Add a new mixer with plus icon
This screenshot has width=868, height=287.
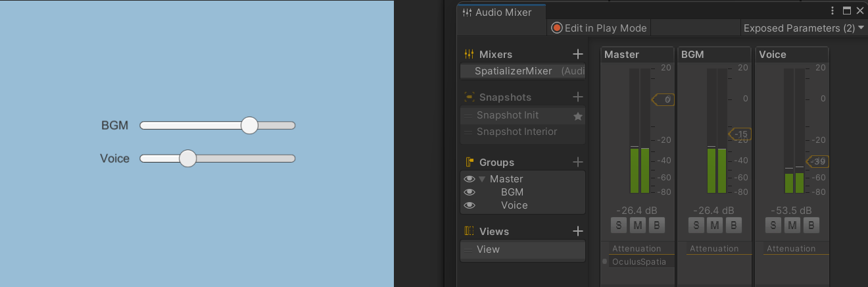(x=578, y=54)
